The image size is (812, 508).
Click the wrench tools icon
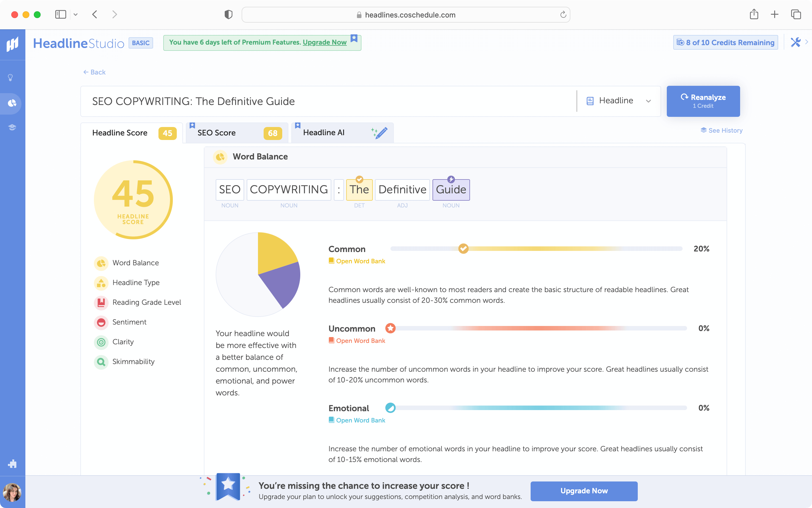[795, 42]
